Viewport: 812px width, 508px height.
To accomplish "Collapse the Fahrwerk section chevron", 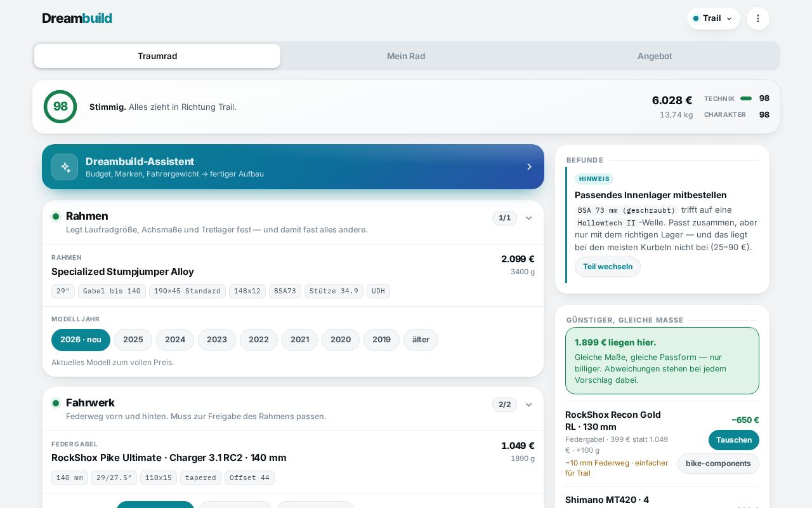I will pos(528,404).
